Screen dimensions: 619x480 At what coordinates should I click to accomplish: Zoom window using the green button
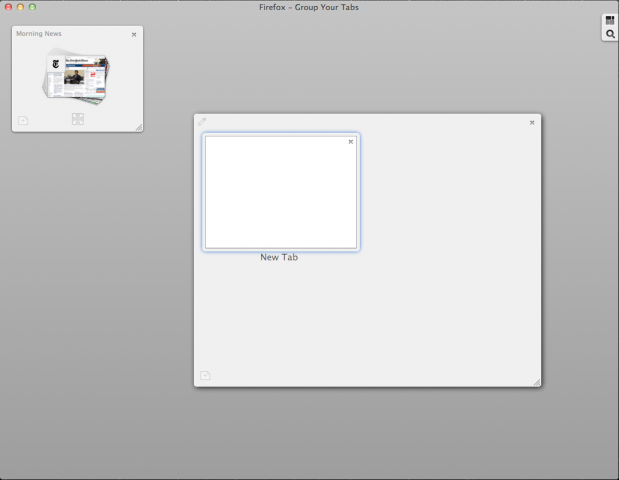tap(32, 7)
